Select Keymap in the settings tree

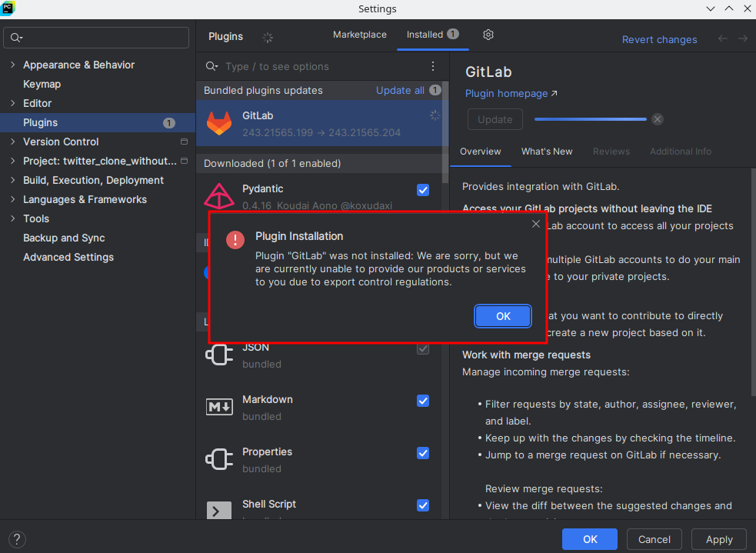pyautogui.click(x=42, y=84)
